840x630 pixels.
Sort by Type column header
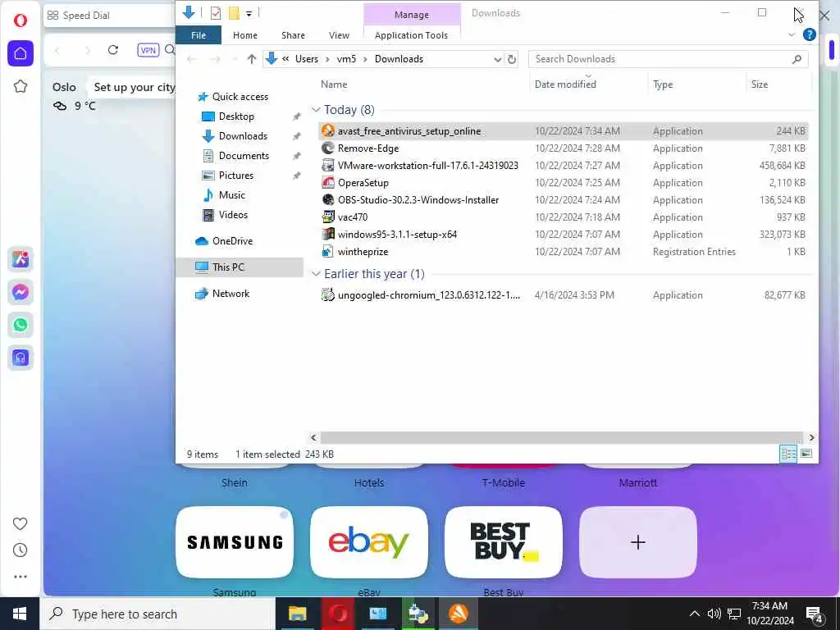coord(663,84)
